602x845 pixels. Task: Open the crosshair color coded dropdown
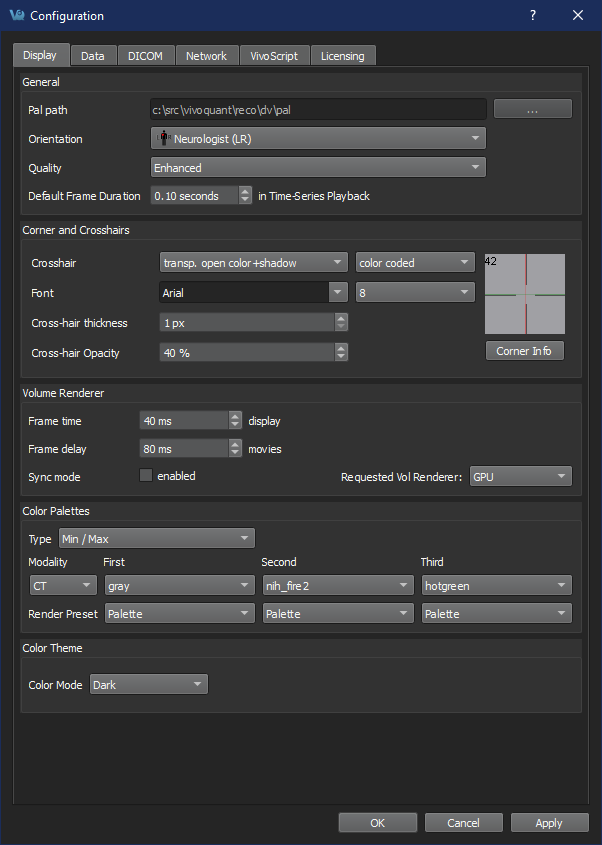pos(415,263)
